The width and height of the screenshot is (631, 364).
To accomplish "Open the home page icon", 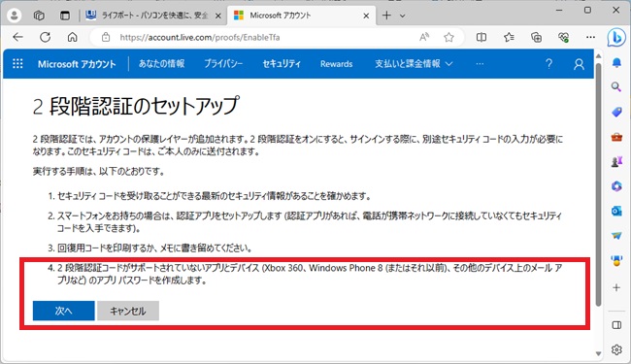I will [x=73, y=38].
